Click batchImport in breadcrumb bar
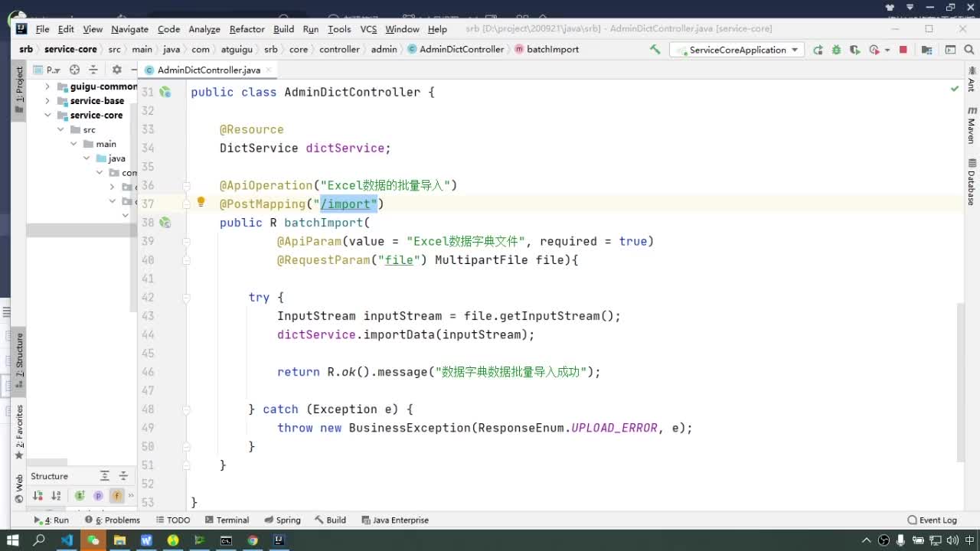980x551 pixels. (x=547, y=49)
